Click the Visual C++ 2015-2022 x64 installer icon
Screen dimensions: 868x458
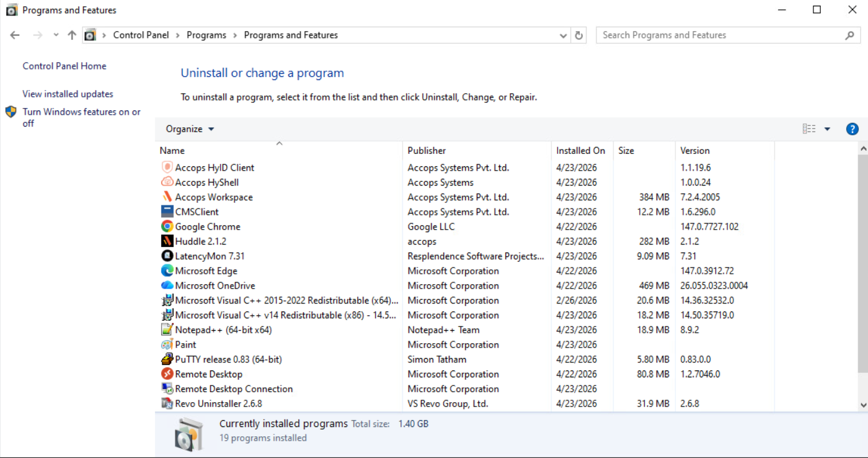(x=167, y=300)
